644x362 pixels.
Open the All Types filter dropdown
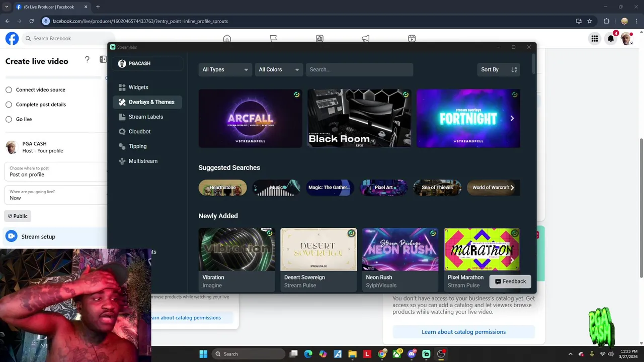225,70
